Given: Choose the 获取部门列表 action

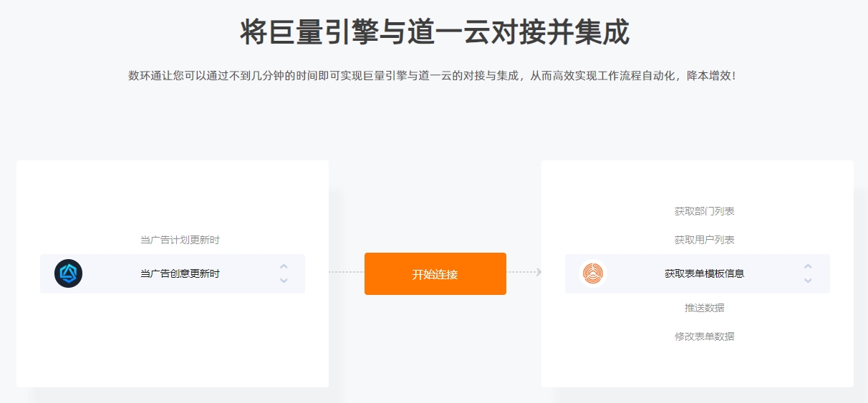Looking at the screenshot, I should click(x=704, y=211).
